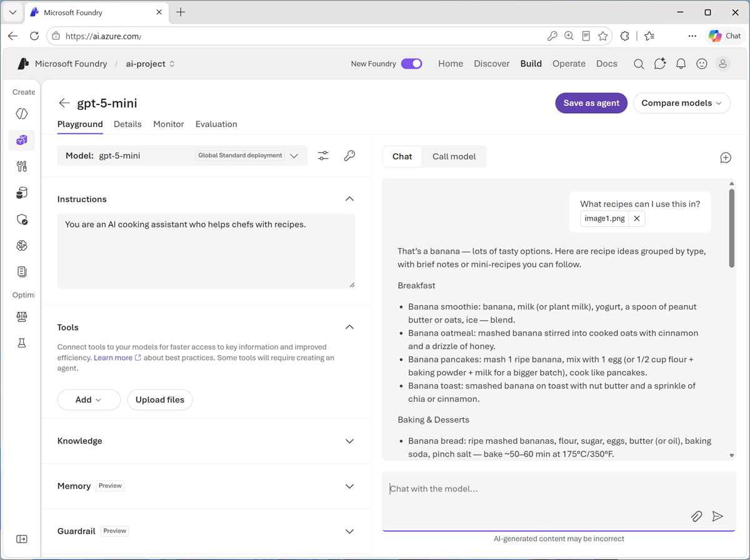
Task: Select the Call model tab
Action: 454,156
